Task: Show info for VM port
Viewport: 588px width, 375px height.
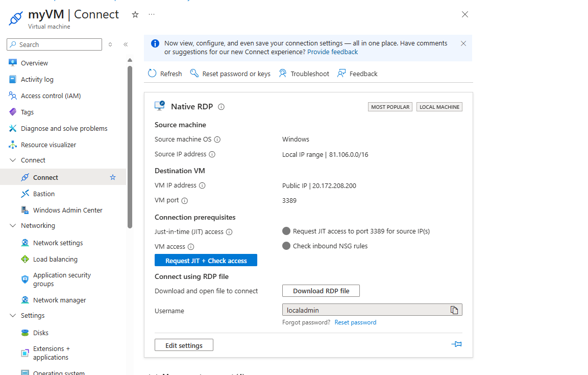Action: tap(184, 201)
